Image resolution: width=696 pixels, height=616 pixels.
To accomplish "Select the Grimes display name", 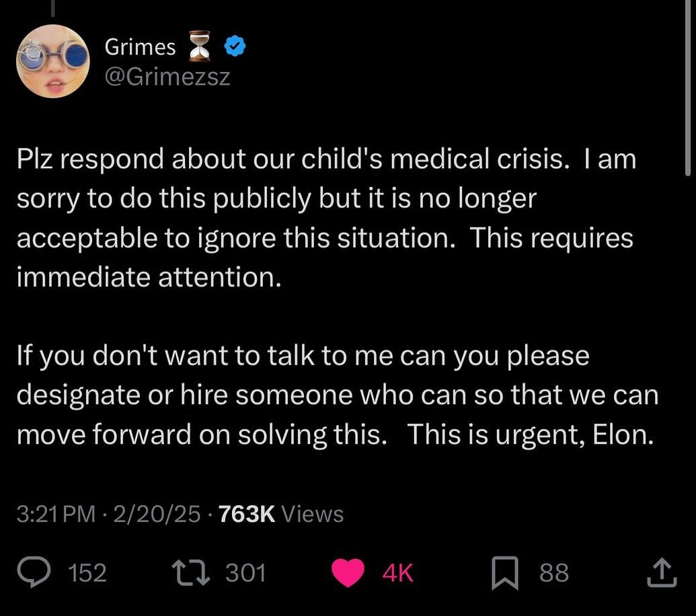I will click(140, 46).
